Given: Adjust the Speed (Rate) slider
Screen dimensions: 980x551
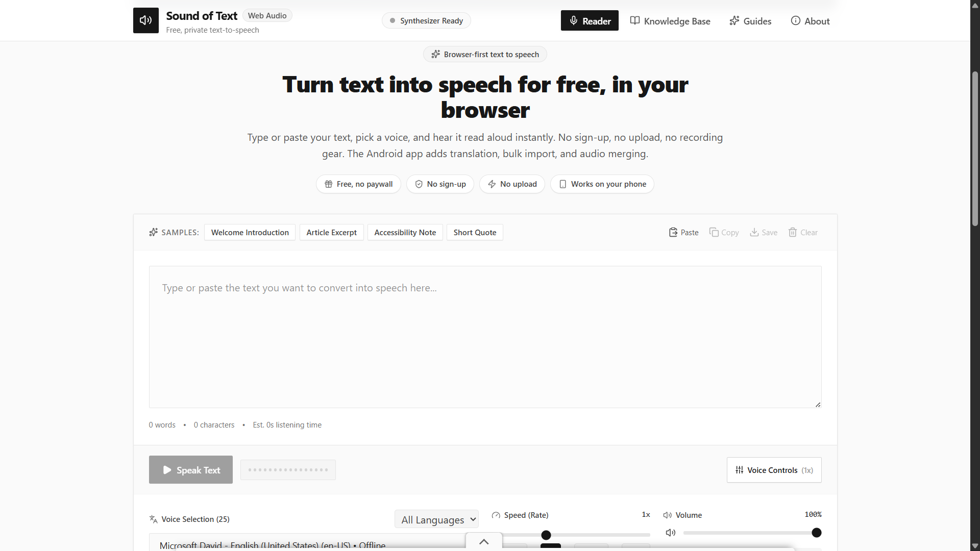Looking at the screenshot, I should (x=571, y=535).
